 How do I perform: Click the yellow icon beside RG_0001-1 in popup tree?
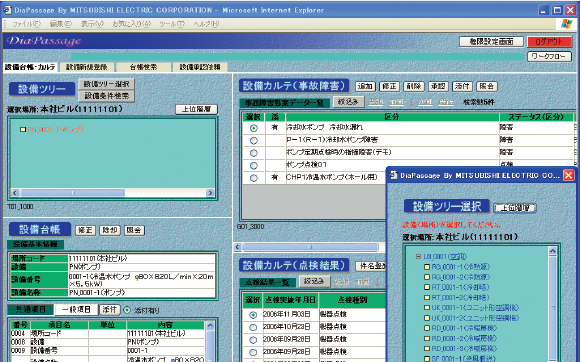click(x=427, y=267)
